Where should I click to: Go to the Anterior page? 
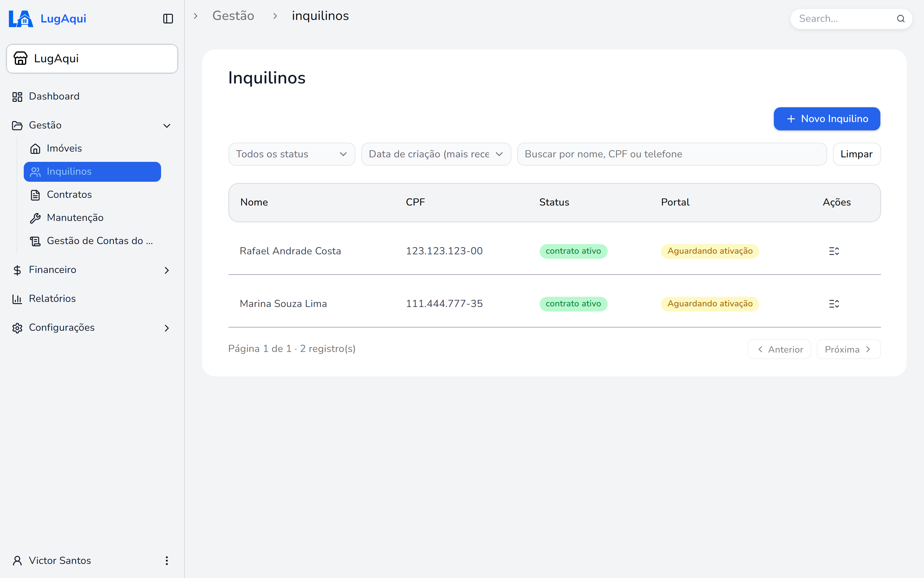[779, 349]
